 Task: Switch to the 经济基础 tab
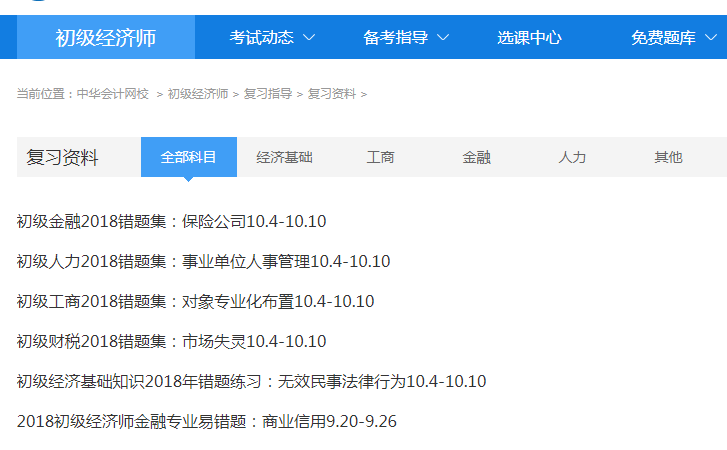(x=284, y=157)
